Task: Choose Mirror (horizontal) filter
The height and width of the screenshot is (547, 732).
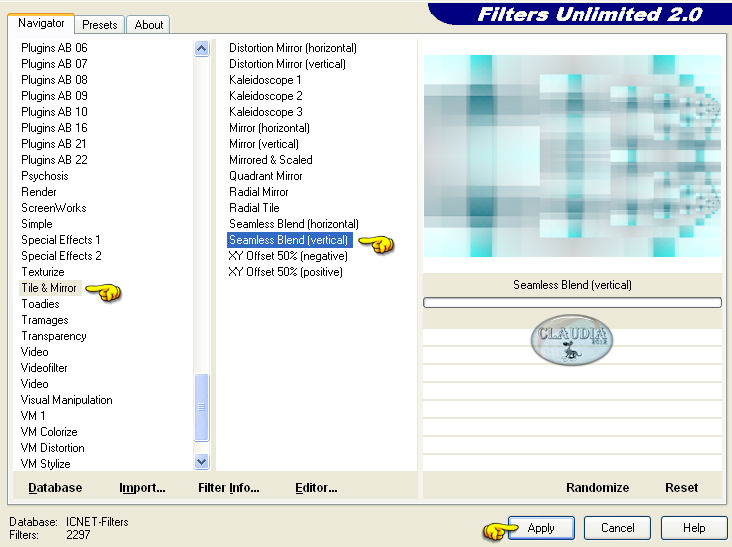Action: pyautogui.click(x=269, y=127)
